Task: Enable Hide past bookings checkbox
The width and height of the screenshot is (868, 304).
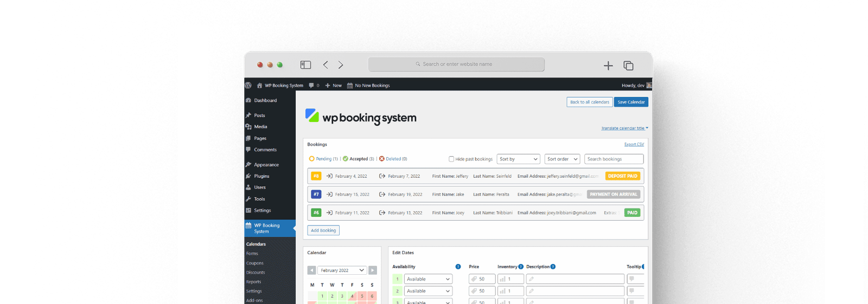Action: [x=451, y=159]
